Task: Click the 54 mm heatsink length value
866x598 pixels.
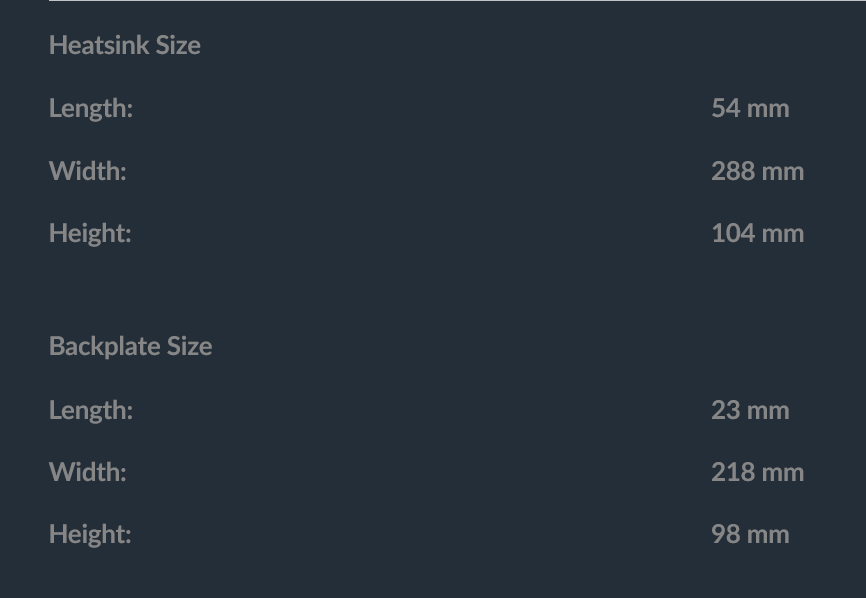Action: click(x=750, y=108)
